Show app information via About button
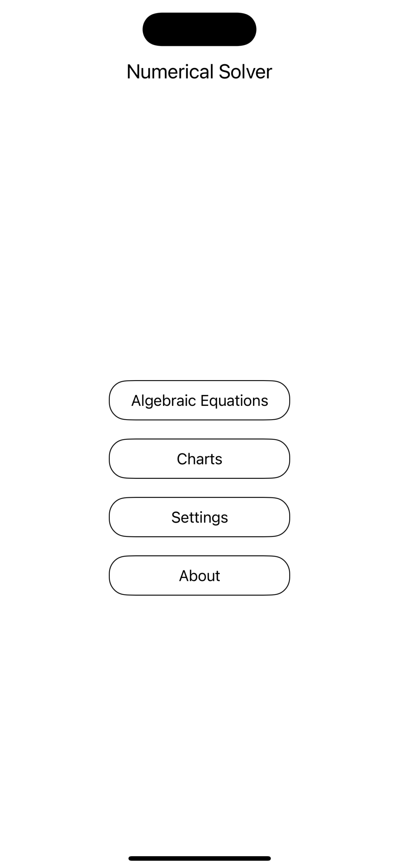This screenshot has height=868, width=399. [199, 575]
